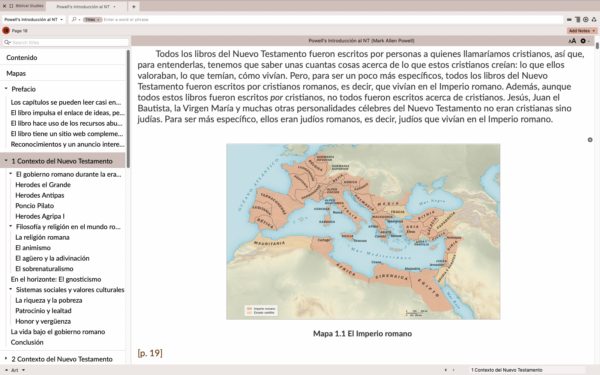The width and height of the screenshot is (600, 375).
Task: Open the Add Notes dropdown
Action: [x=582, y=31]
